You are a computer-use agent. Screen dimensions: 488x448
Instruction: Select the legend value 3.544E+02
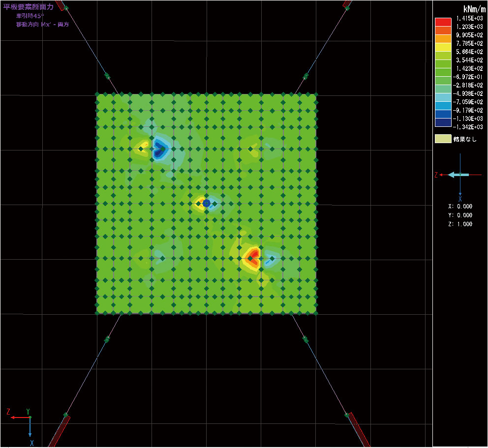[x=469, y=60]
